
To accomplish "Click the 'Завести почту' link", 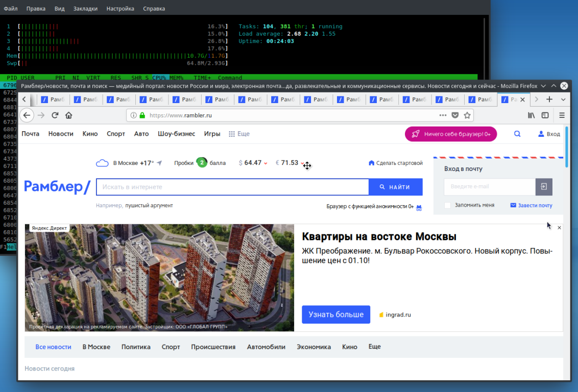I will pyautogui.click(x=531, y=205).
